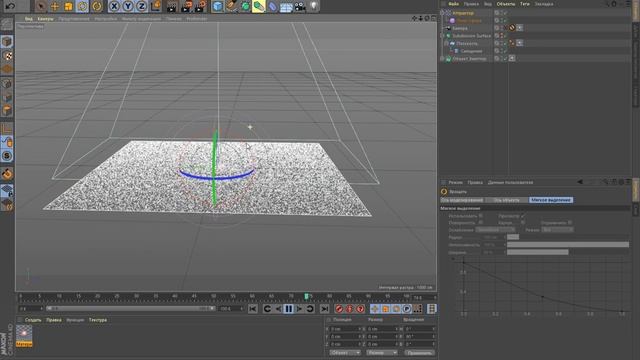Click the floor environment icon

[x=286, y=7]
